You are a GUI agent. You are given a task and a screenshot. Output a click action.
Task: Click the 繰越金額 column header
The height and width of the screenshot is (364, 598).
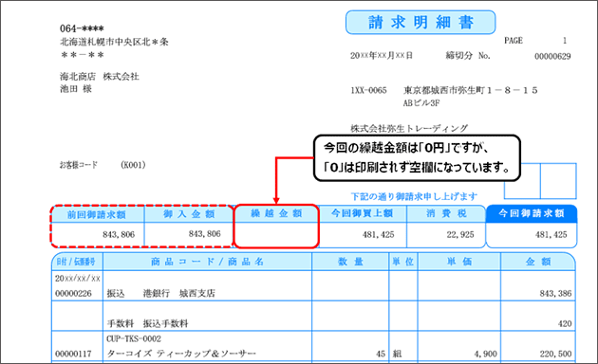click(x=276, y=213)
